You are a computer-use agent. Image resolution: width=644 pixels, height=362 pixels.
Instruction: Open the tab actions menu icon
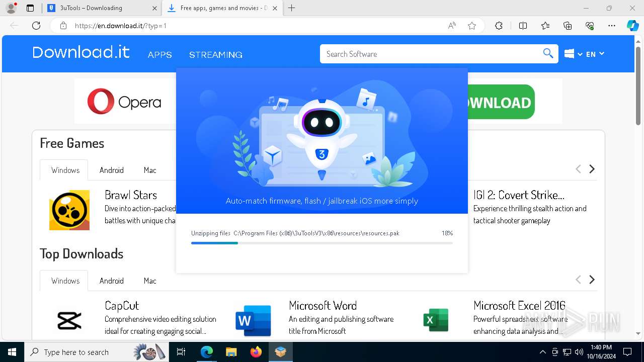click(x=30, y=8)
